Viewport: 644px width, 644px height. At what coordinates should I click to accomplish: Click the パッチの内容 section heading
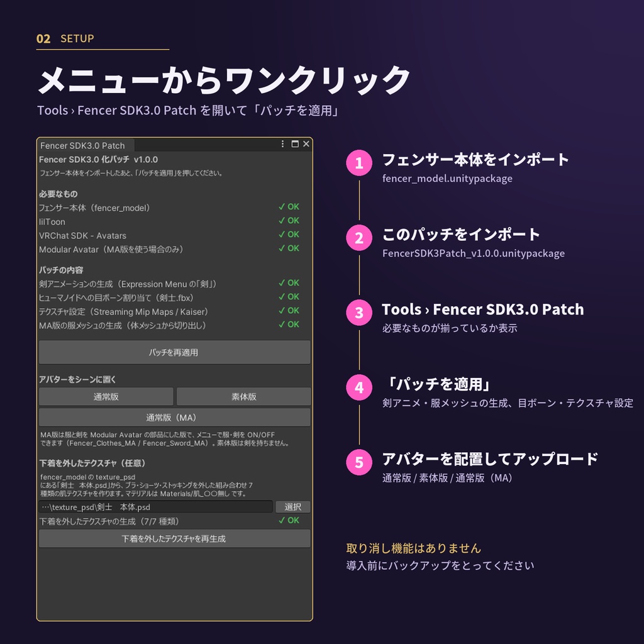61,270
